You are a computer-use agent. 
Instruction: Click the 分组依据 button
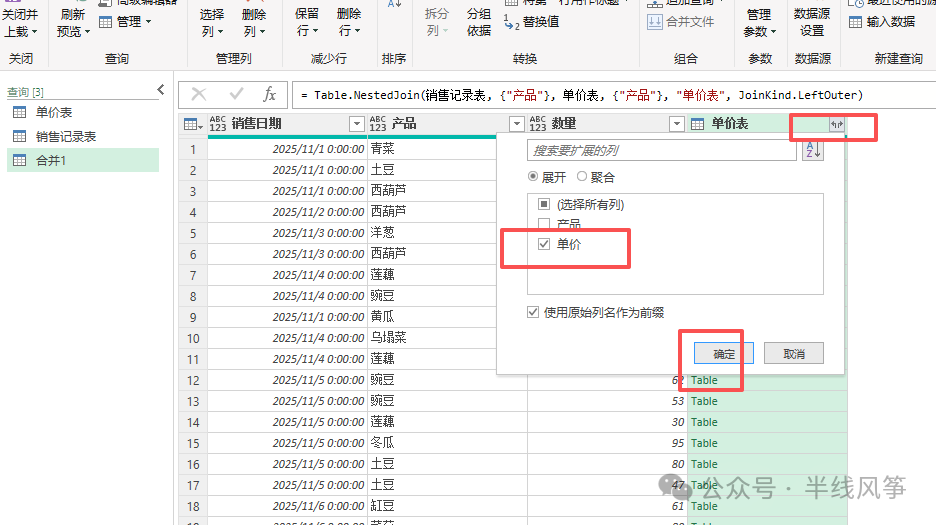click(479, 23)
